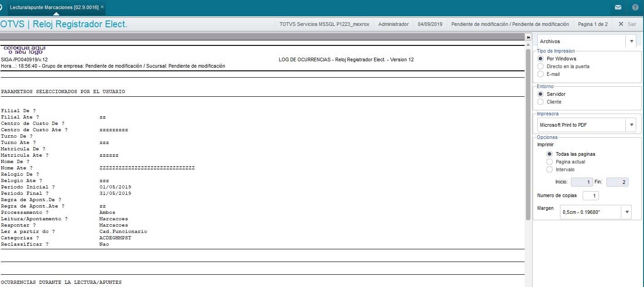Click TOTVS Servicios MSSQL P1223_mexrox text
Image resolution: width=644 pixels, height=287 pixels.
click(x=324, y=24)
